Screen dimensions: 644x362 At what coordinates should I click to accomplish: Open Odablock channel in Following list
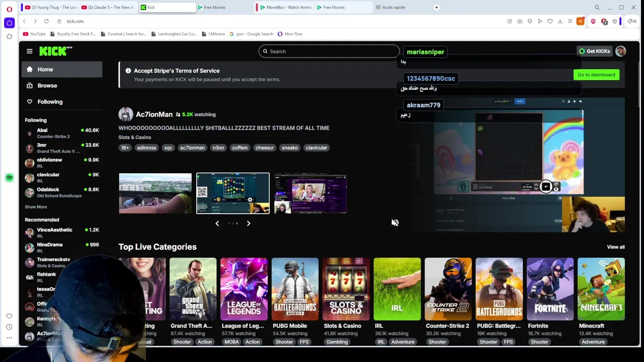[x=62, y=192]
